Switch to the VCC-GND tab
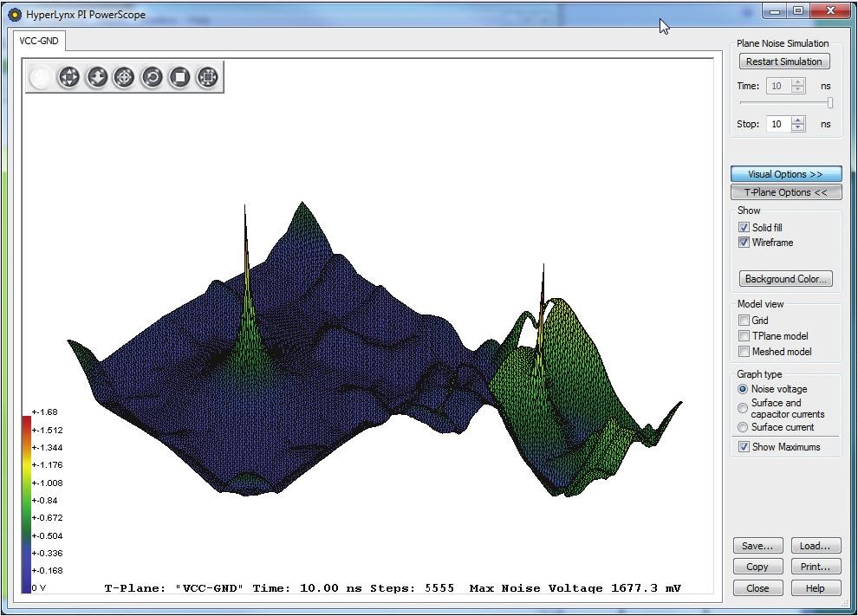The image size is (858, 616). (x=39, y=41)
